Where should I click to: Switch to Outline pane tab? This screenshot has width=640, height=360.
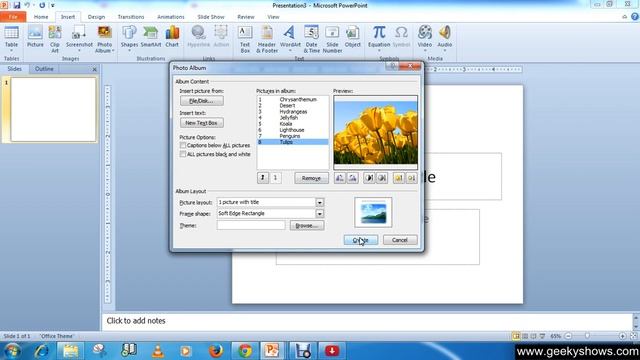pyautogui.click(x=44, y=69)
